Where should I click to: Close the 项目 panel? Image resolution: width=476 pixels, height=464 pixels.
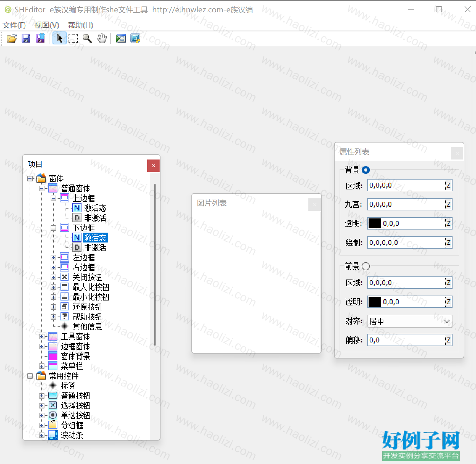(153, 166)
